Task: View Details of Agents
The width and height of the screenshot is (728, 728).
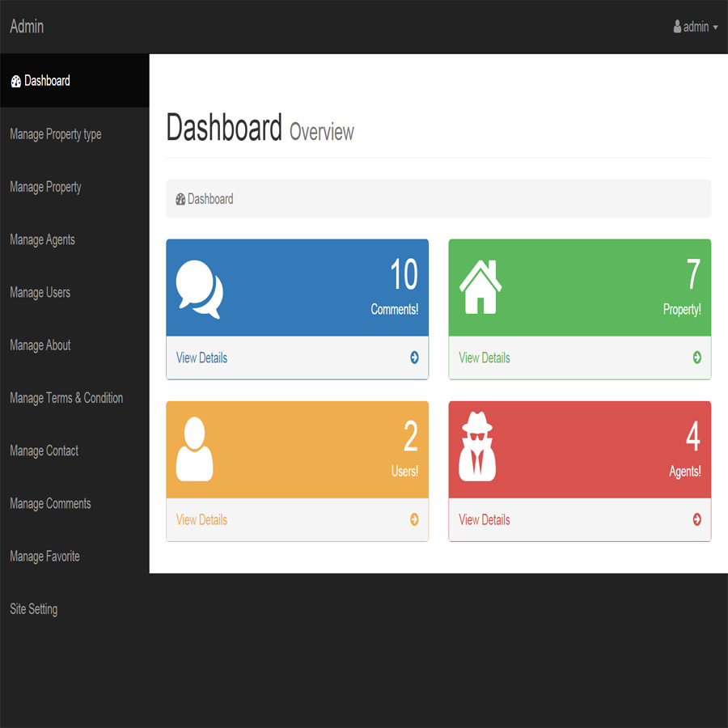Action: pyautogui.click(x=485, y=519)
